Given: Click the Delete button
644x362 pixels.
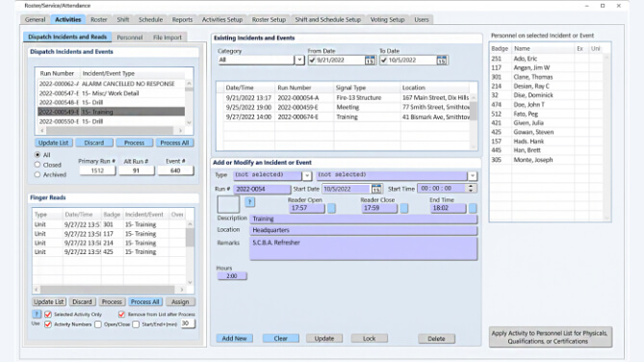Looking at the screenshot, I should click(436, 338).
